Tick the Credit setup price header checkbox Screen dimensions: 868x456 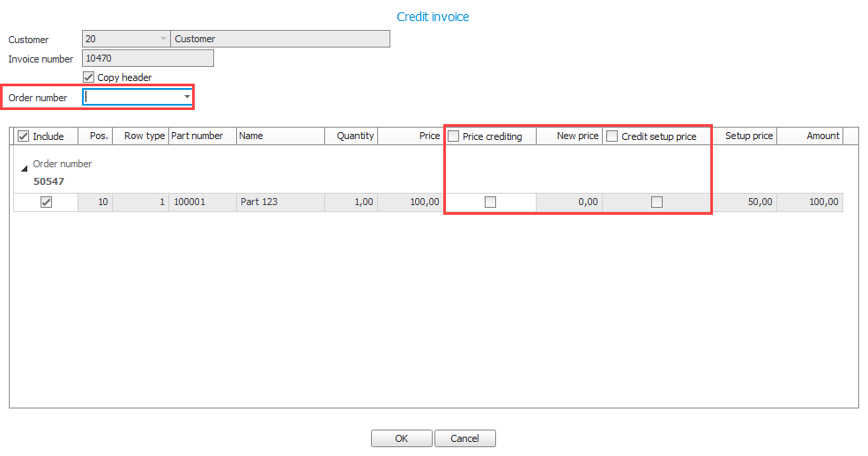coord(612,136)
